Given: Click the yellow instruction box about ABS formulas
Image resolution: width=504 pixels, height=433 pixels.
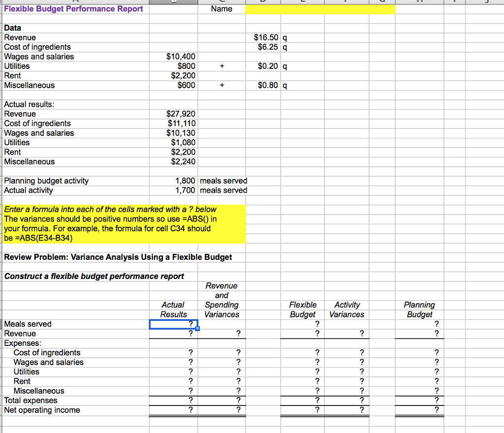Looking at the screenshot, I should click(123, 224).
